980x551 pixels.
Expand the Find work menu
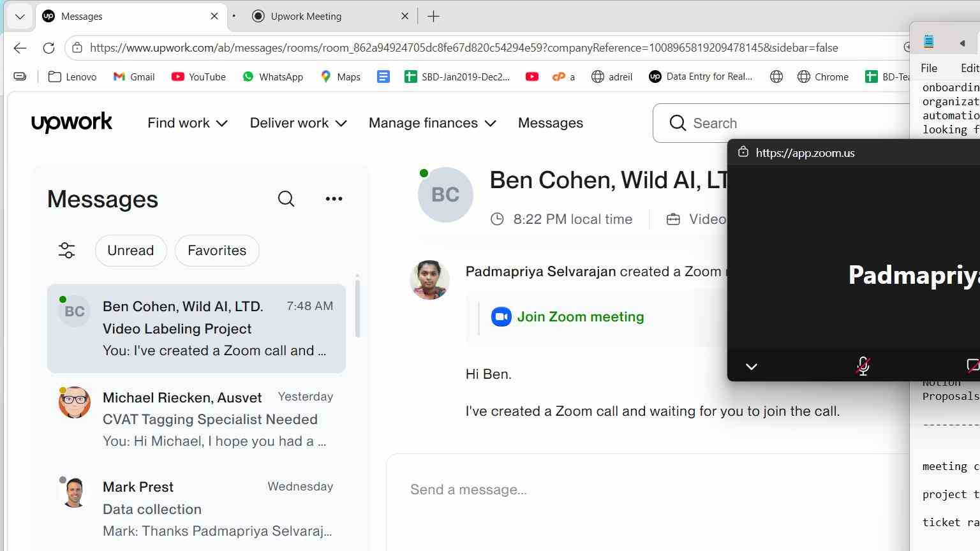[x=188, y=123]
